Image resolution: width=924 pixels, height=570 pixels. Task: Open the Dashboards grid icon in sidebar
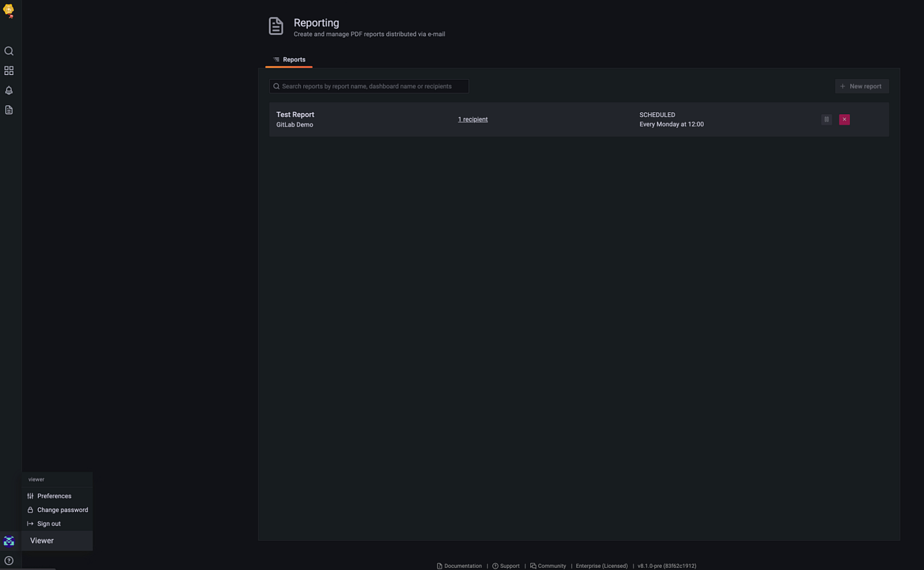[9, 70]
